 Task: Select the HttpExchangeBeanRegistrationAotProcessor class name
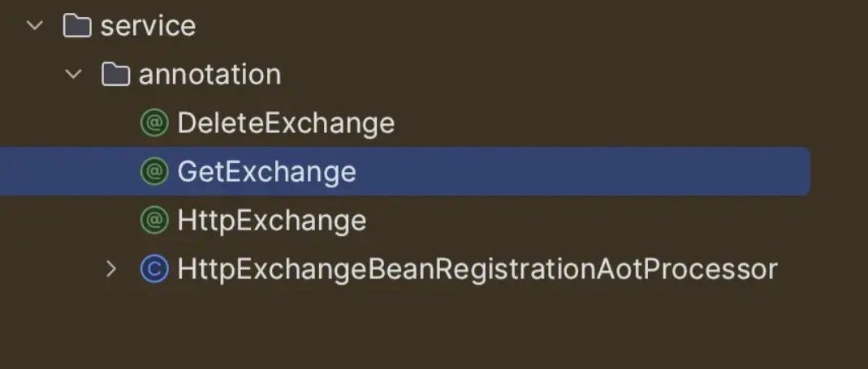click(x=477, y=269)
